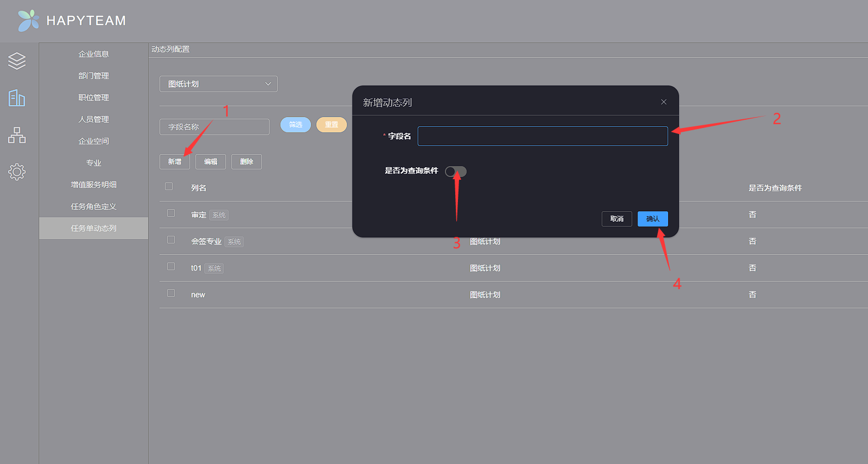Click the new column name cell
This screenshot has height=464, width=868.
click(198, 295)
